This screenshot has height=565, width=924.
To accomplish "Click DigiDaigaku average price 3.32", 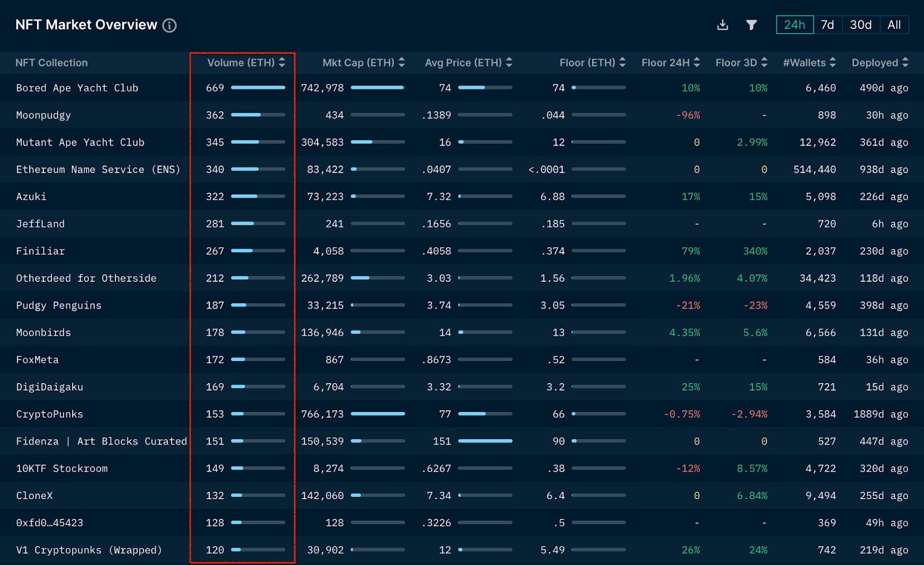I will pyautogui.click(x=439, y=386).
